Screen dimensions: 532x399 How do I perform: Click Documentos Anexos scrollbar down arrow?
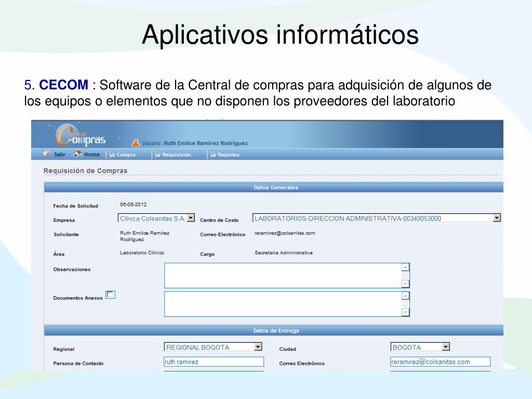click(x=405, y=312)
